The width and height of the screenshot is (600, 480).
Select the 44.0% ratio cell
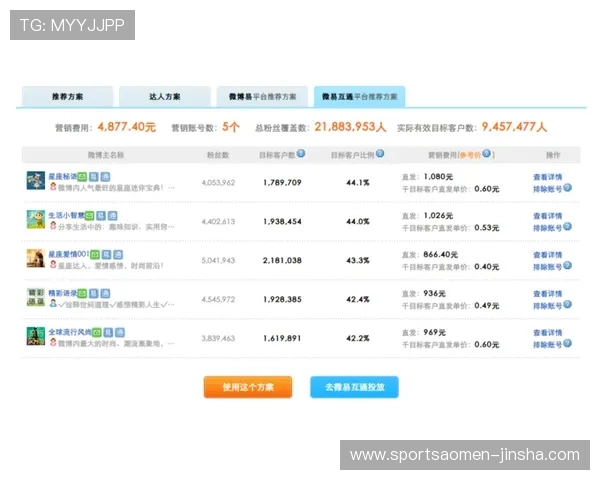point(358,222)
